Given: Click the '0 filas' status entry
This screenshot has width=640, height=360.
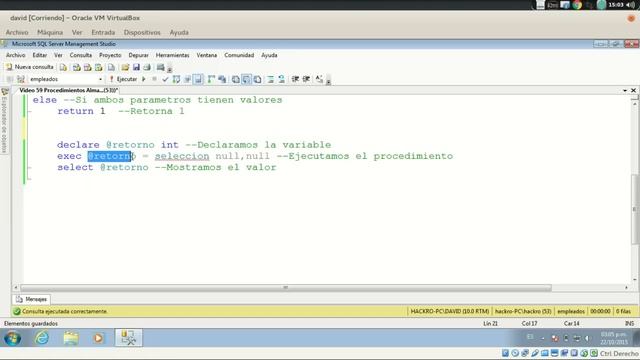Looking at the screenshot, I should (x=623, y=311).
